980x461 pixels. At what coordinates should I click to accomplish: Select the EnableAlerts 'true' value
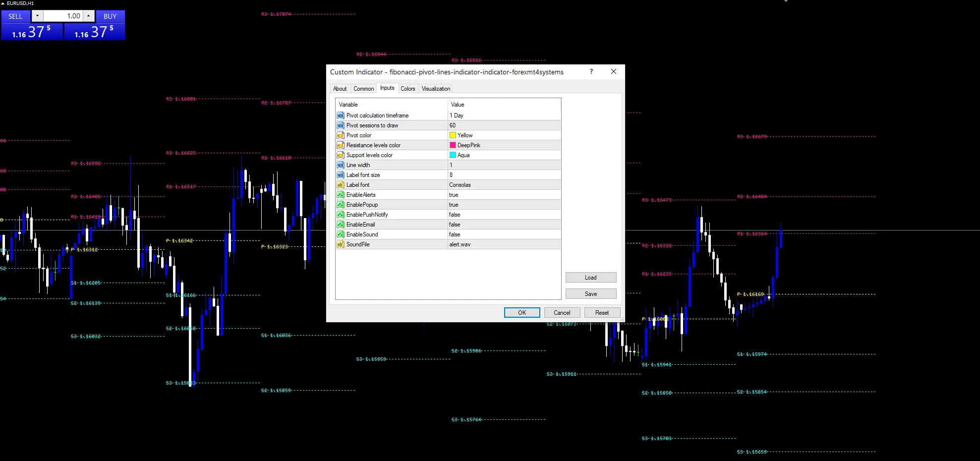(454, 195)
